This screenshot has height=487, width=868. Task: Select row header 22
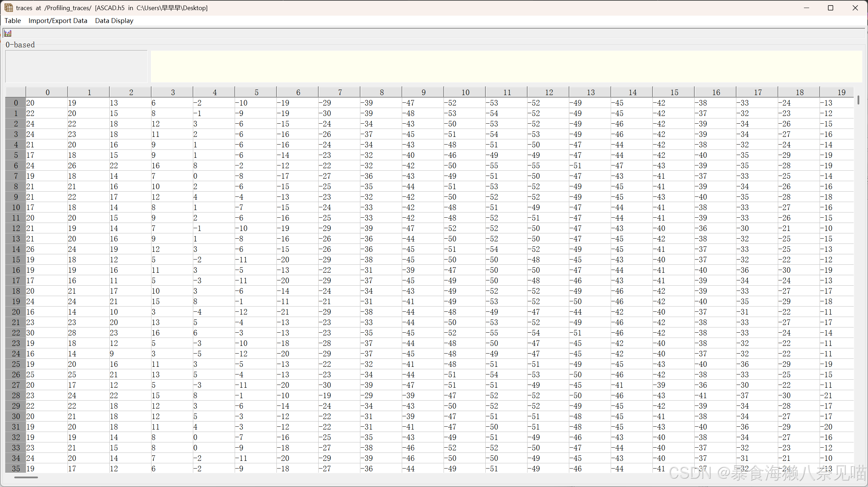[16, 333]
